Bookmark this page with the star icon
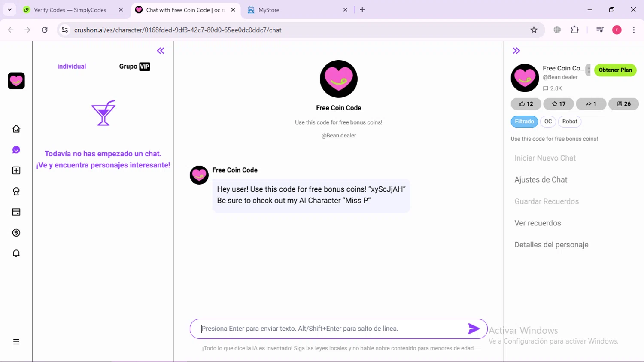 (x=534, y=30)
